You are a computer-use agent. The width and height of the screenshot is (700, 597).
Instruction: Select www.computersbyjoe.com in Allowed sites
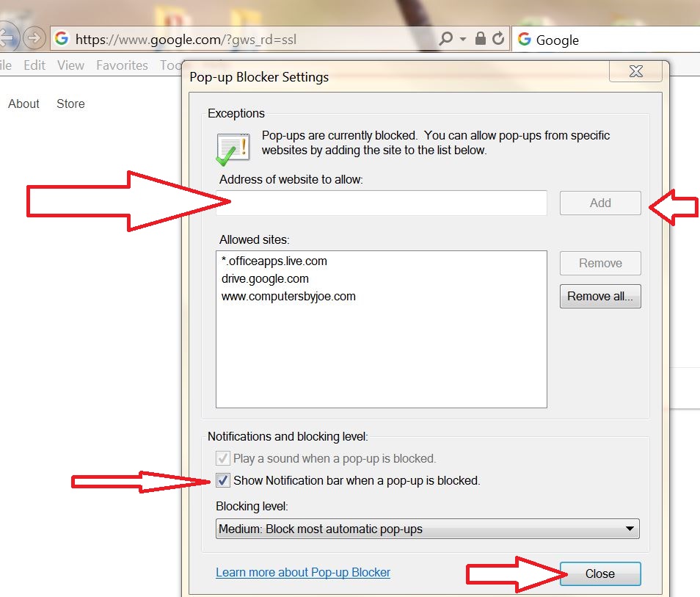[288, 296]
